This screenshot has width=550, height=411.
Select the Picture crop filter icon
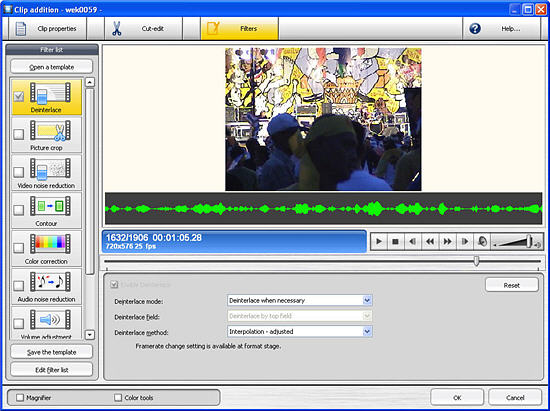(x=50, y=130)
